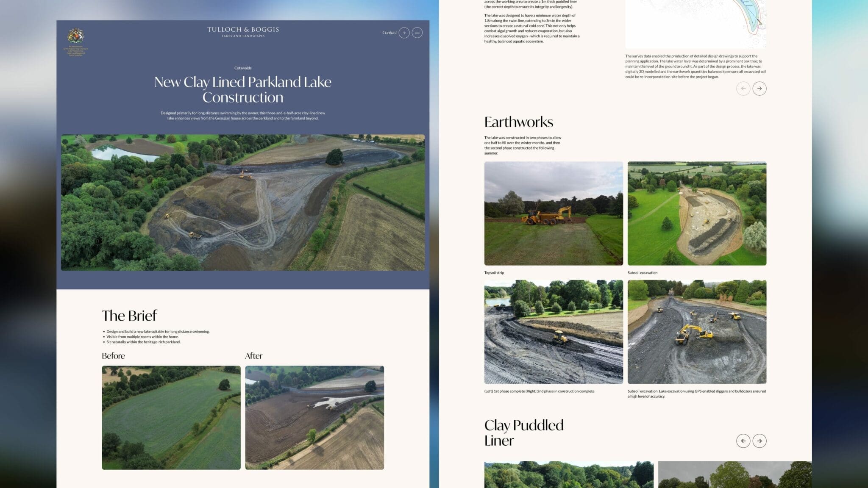This screenshot has width=868, height=488.
Task: Click the Tulloch & Boggis logo
Action: [x=243, y=32]
